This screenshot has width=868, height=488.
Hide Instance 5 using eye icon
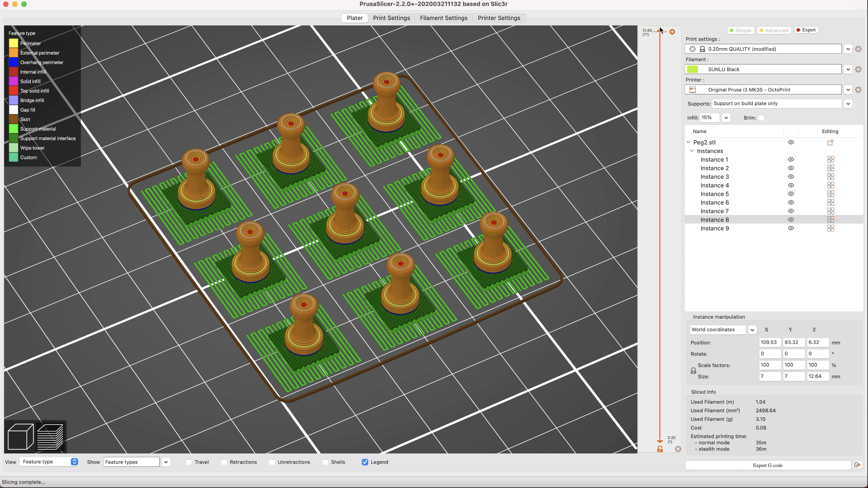[x=791, y=194]
